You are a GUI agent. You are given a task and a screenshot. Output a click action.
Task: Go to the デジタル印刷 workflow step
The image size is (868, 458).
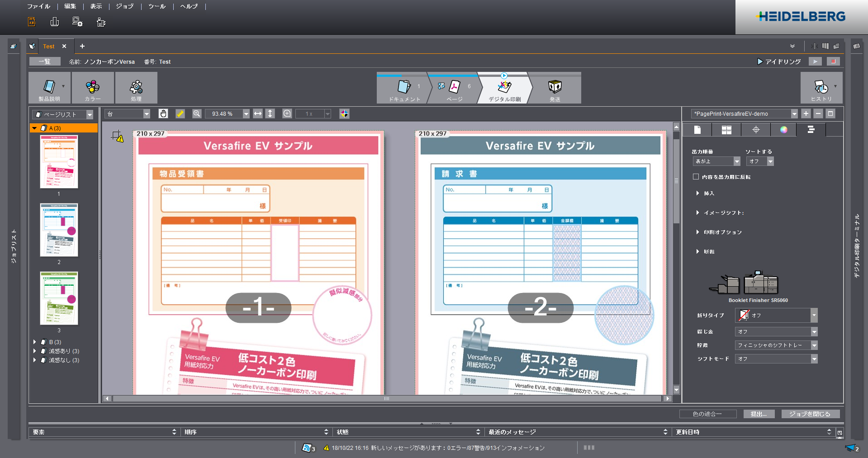click(504, 89)
